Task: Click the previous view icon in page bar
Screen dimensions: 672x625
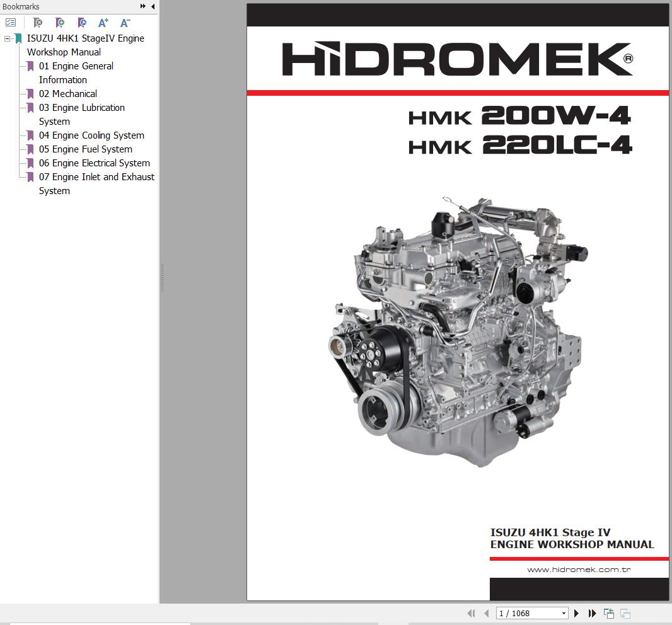Action: click(609, 613)
